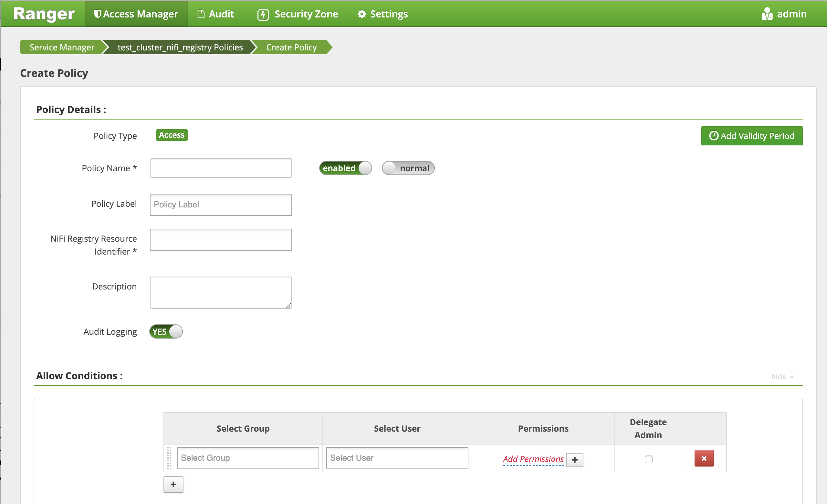This screenshot has height=504, width=827.
Task: Click the Ranger logo
Action: click(44, 14)
